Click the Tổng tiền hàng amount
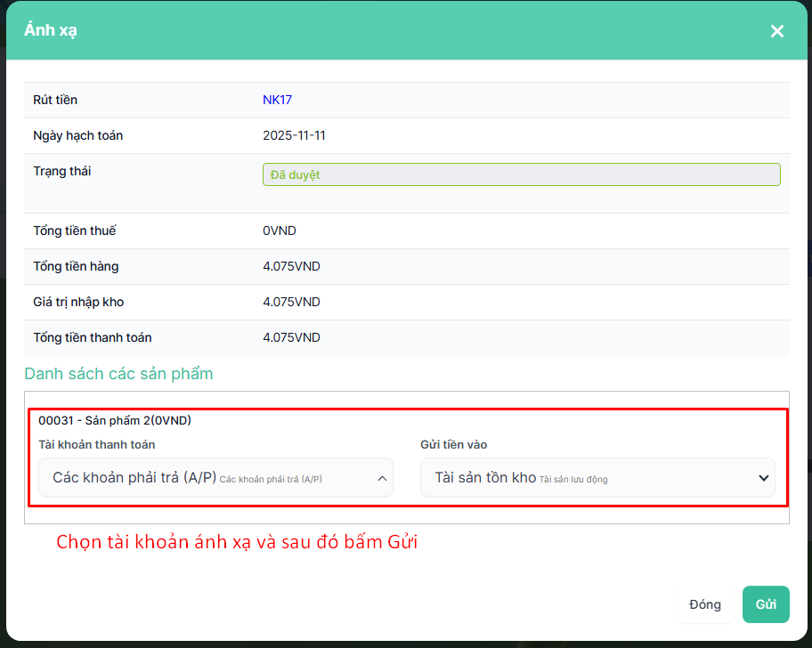Screen dimensions: 812x648 click(x=291, y=266)
